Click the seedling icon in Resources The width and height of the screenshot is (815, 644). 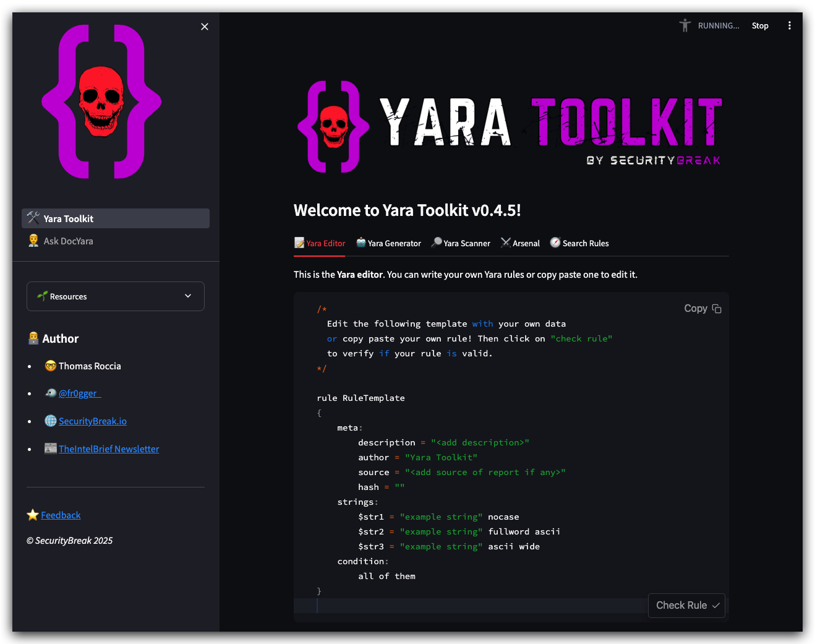pos(42,296)
